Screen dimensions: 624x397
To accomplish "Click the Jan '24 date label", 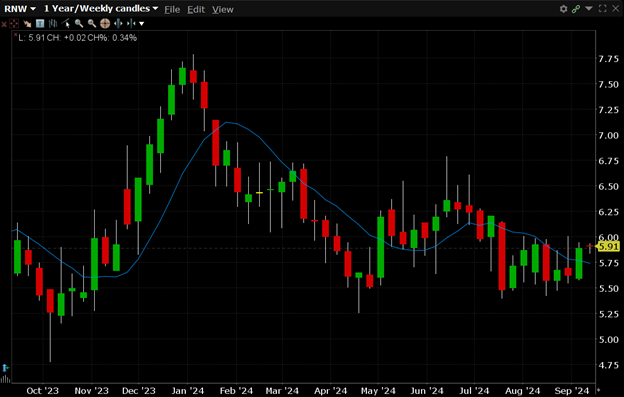I will 187,391.
